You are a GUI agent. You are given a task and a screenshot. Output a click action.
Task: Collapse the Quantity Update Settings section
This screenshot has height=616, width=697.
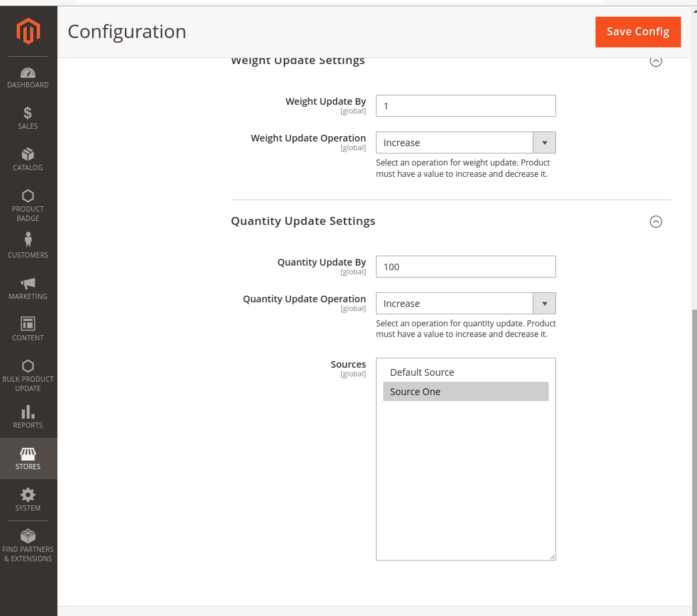(x=656, y=222)
